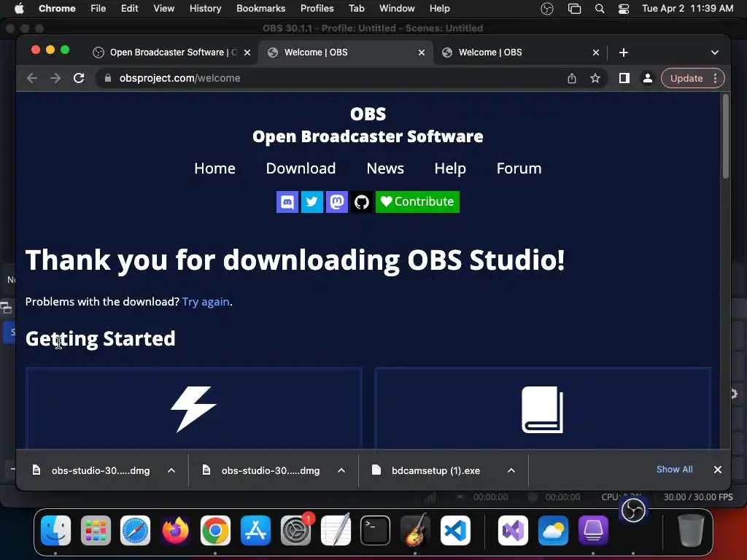The height and width of the screenshot is (560, 747).
Task: Open Control Center in menu bar
Action: coord(624,9)
